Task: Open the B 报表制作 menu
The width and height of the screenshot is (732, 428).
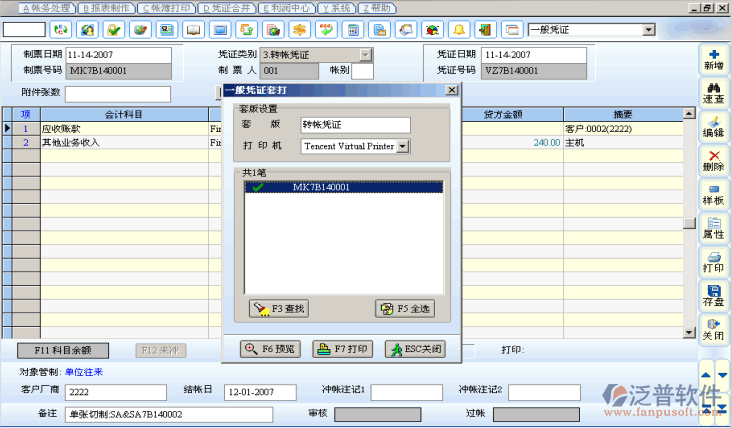Action: 106,8
